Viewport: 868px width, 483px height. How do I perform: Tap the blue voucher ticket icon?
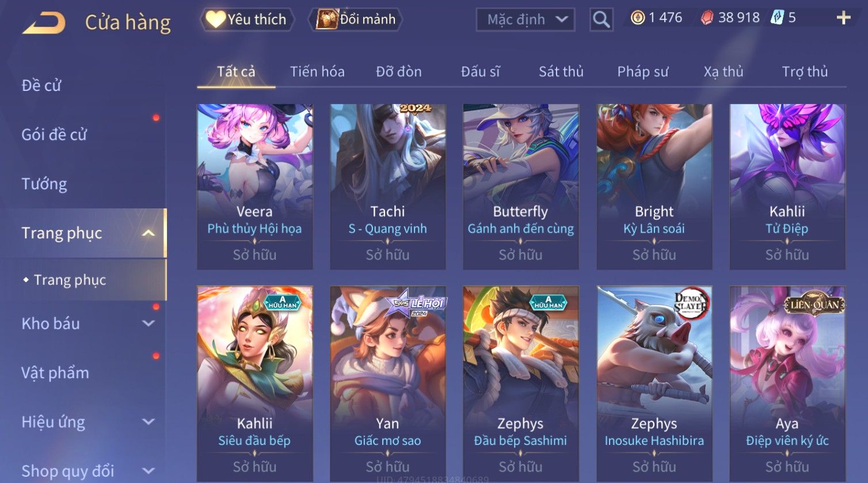click(777, 18)
